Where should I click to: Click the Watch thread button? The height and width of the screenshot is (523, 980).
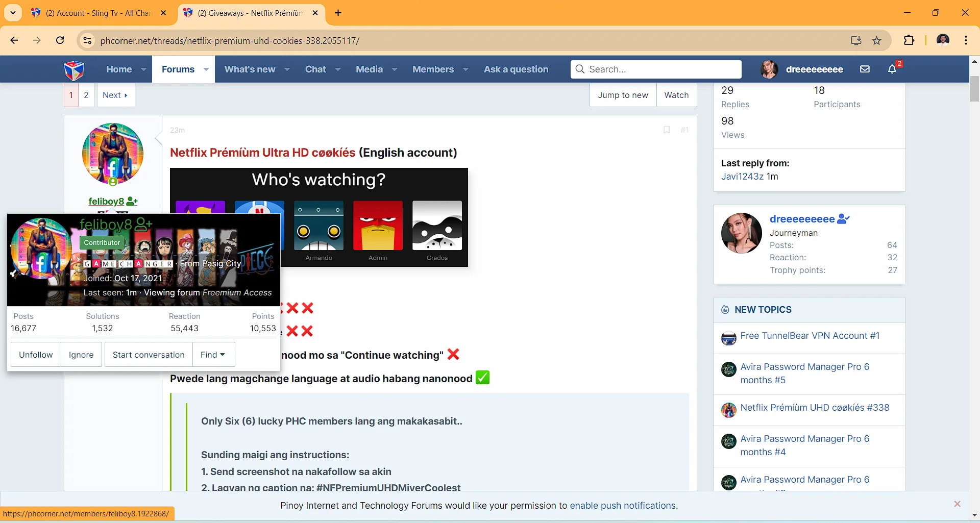coord(676,95)
